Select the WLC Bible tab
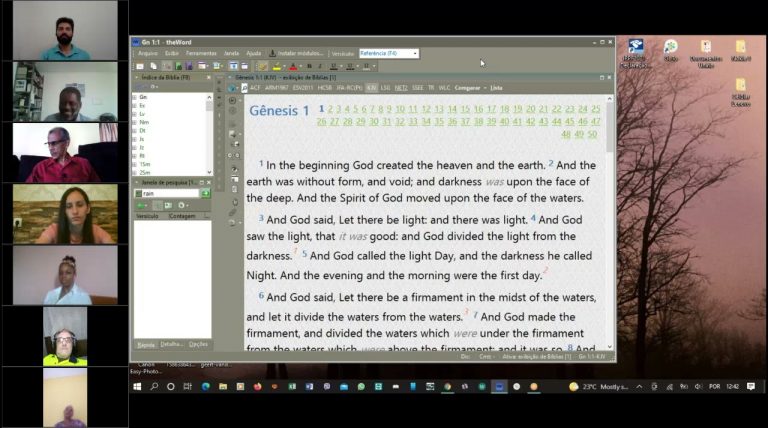Image resolution: width=768 pixels, height=428 pixels. [x=444, y=88]
